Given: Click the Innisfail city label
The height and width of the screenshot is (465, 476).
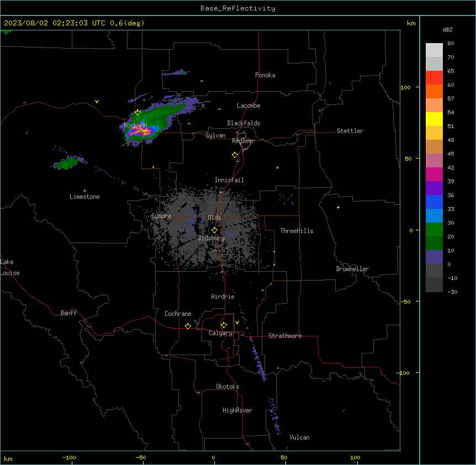Looking at the screenshot, I should 229,180.
